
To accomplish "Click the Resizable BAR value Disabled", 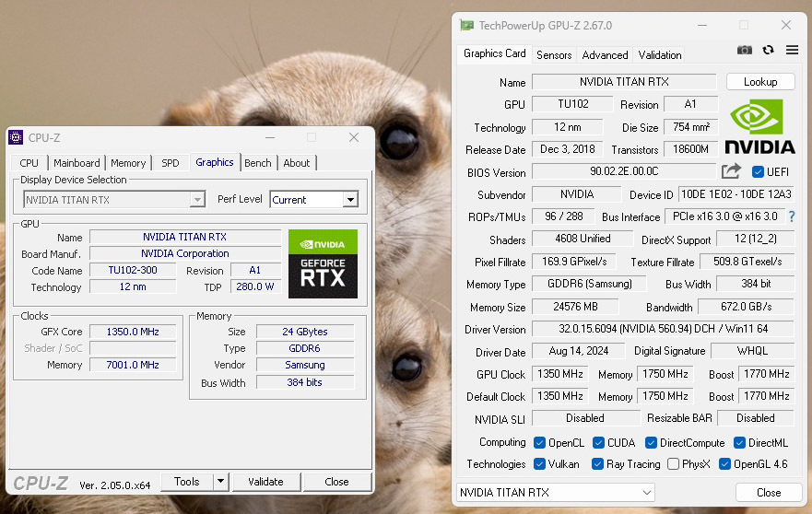I will [x=756, y=417].
